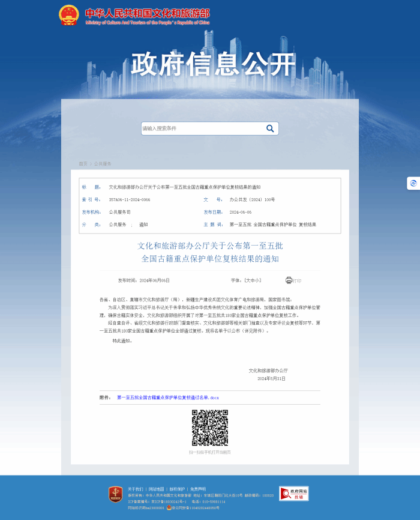
Task: Open 版权保护 footer link
Action: pos(176,489)
